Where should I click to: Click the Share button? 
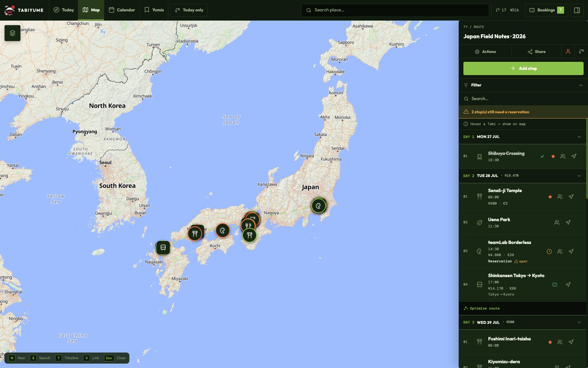(x=537, y=52)
